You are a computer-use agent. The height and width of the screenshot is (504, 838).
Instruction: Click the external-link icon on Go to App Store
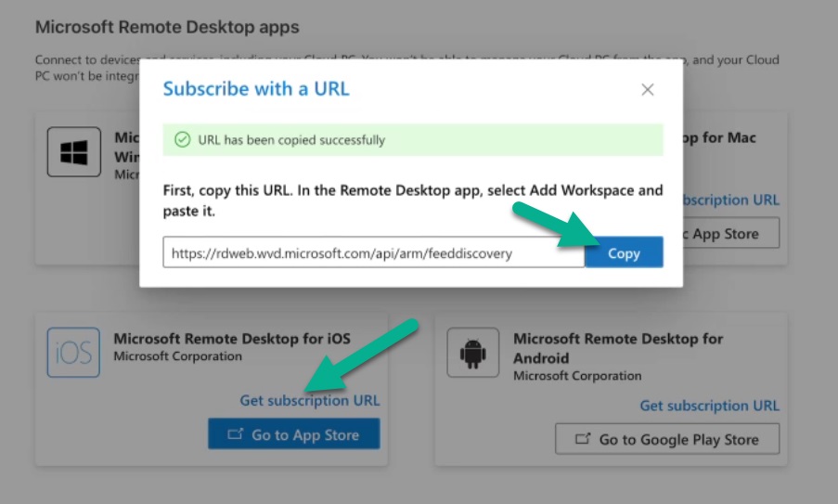[x=235, y=433]
